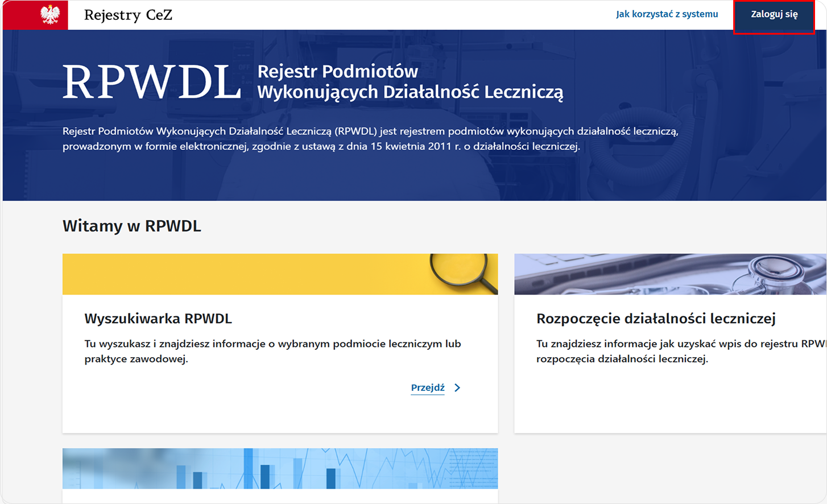Click the Zaloguj się button

pos(774,15)
